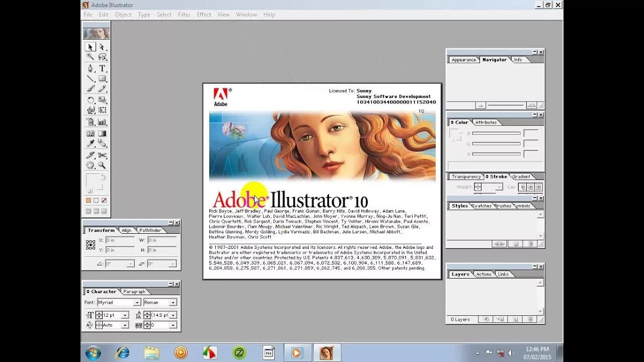
Task: Click Navigator zoom in button
Action: point(531,106)
